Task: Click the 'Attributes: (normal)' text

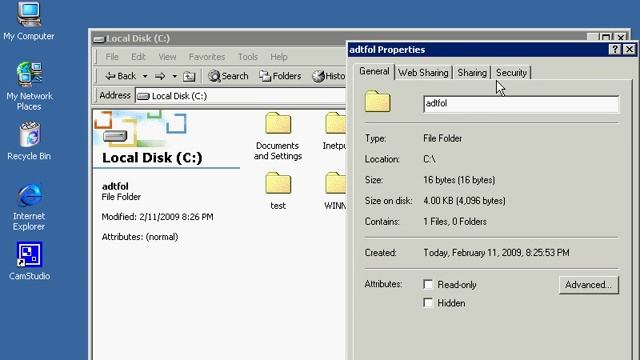Action: (x=140, y=237)
